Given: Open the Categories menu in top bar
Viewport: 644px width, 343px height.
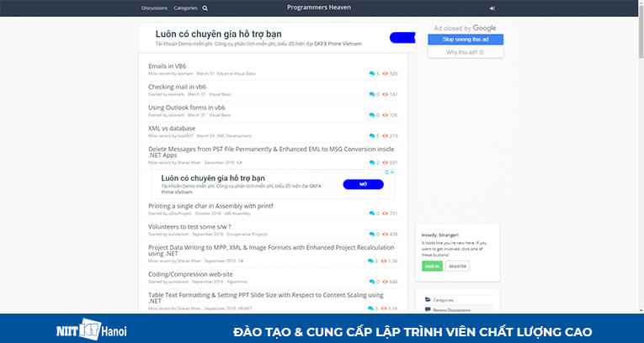Looking at the screenshot, I should coord(185,8).
